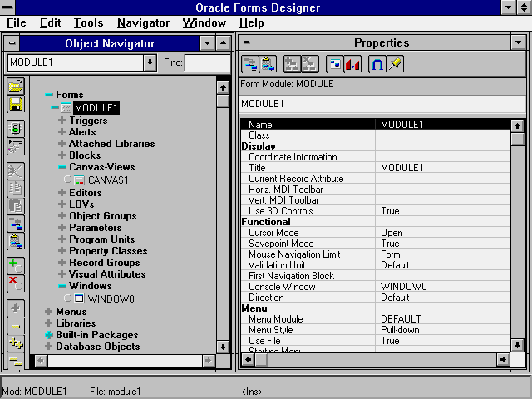Click the Run form traffic light icon
Screen dimensions: 532x399
pos(15,129)
